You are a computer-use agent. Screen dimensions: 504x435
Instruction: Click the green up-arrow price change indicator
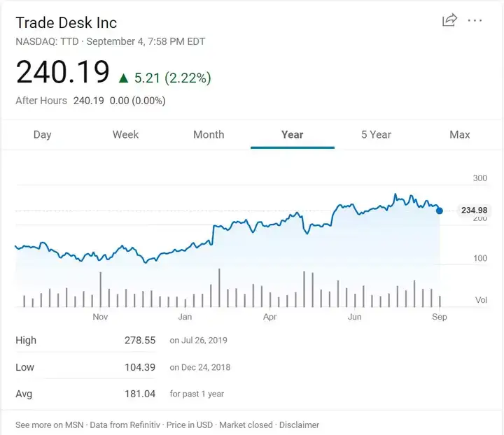click(123, 78)
